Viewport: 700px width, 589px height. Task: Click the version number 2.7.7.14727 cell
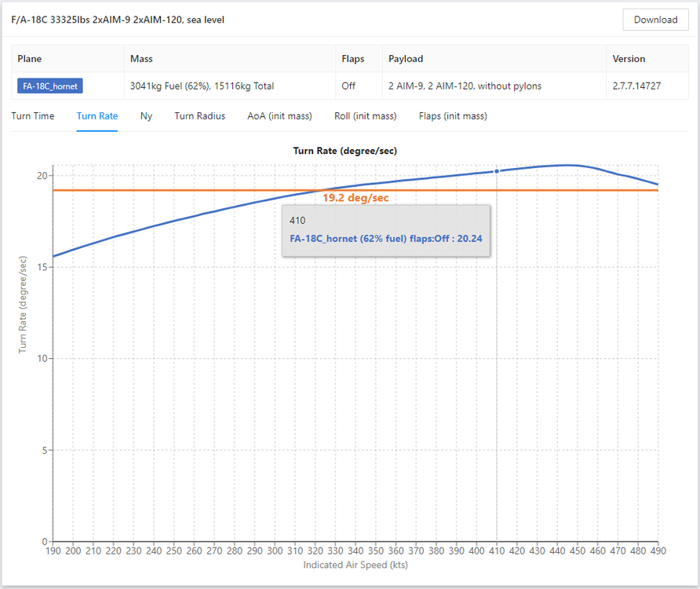pyautogui.click(x=636, y=86)
